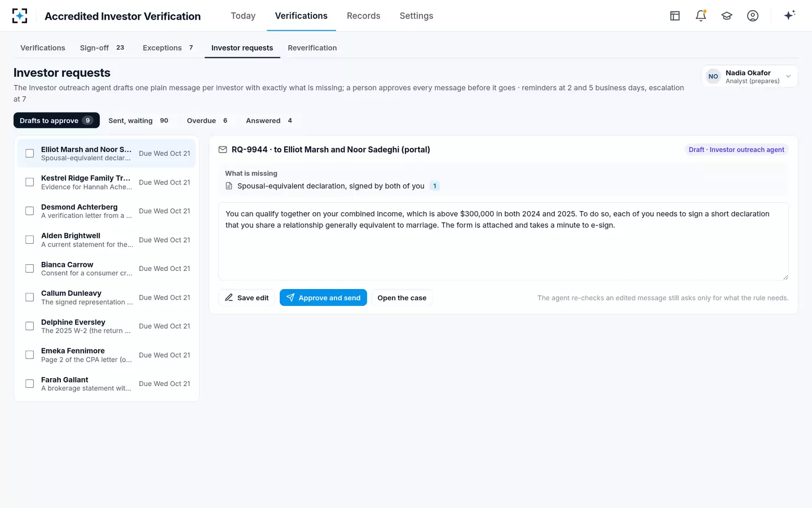Open the user account circle icon
This screenshot has height=508, width=812.
(753, 16)
